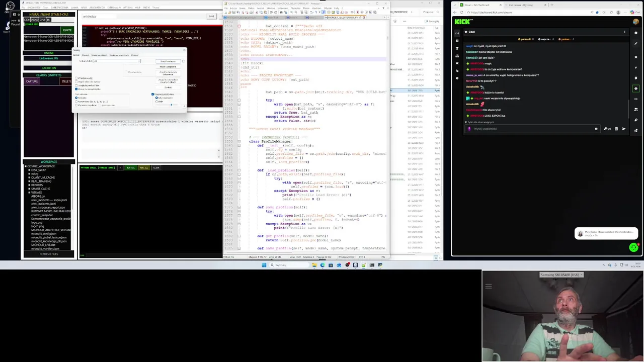Select 'Wyrażenia regularne' search mode radio
Screen dimensions: 644x362
pyautogui.click(x=76, y=105)
